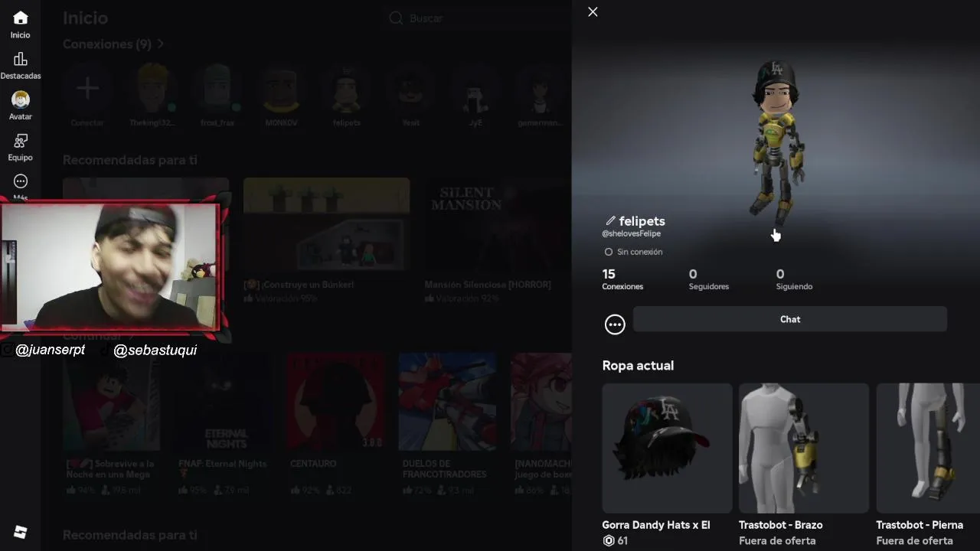This screenshot has height=551, width=980.
Task: Open Gorra Dandy Hats x El item thumbnail
Action: point(668,448)
